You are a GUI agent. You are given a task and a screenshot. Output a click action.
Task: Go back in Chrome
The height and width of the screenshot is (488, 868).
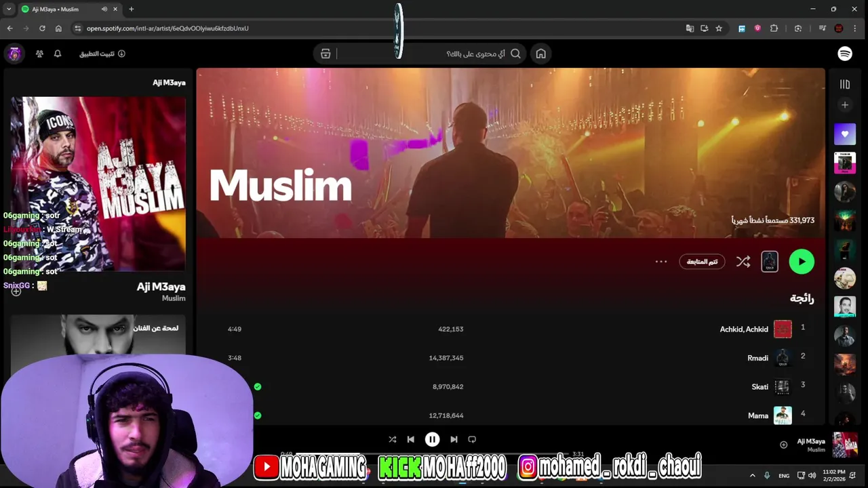click(9, 28)
